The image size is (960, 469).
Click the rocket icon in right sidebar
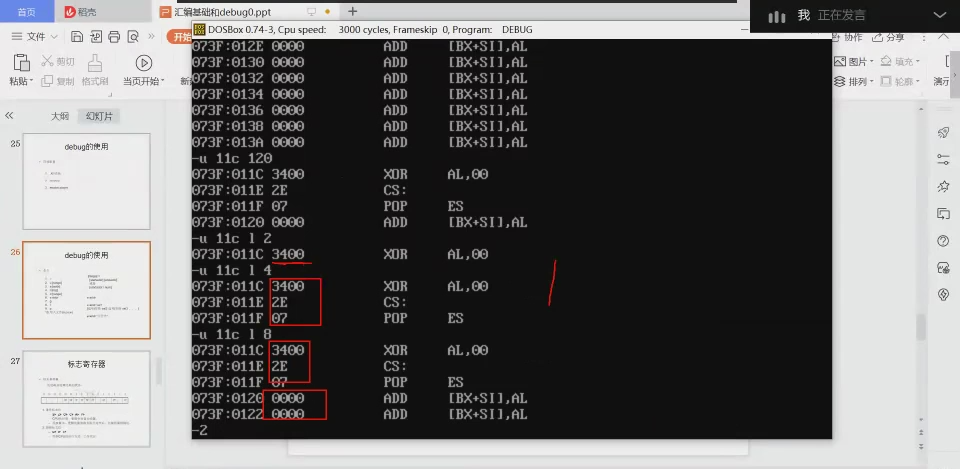pos(943,133)
